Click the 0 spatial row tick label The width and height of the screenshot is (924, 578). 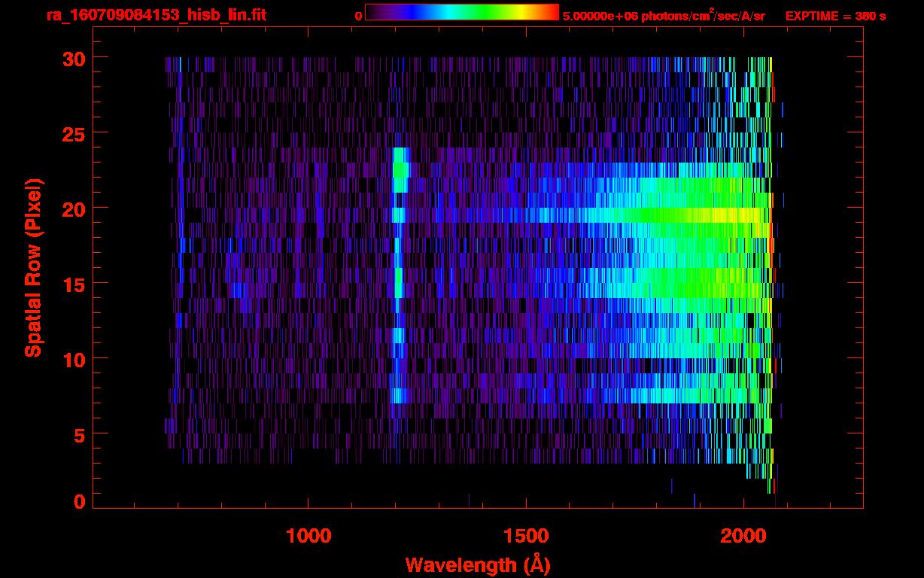[78, 501]
